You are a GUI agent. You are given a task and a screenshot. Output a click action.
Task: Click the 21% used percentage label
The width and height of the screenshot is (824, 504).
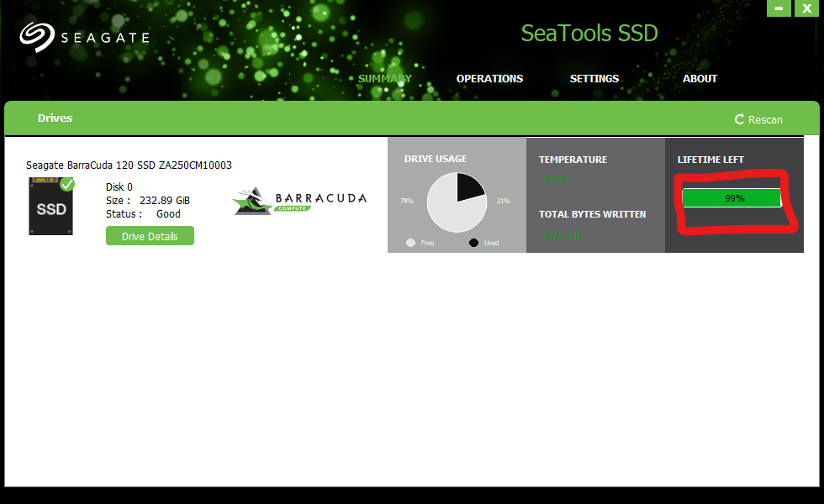(x=504, y=201)
